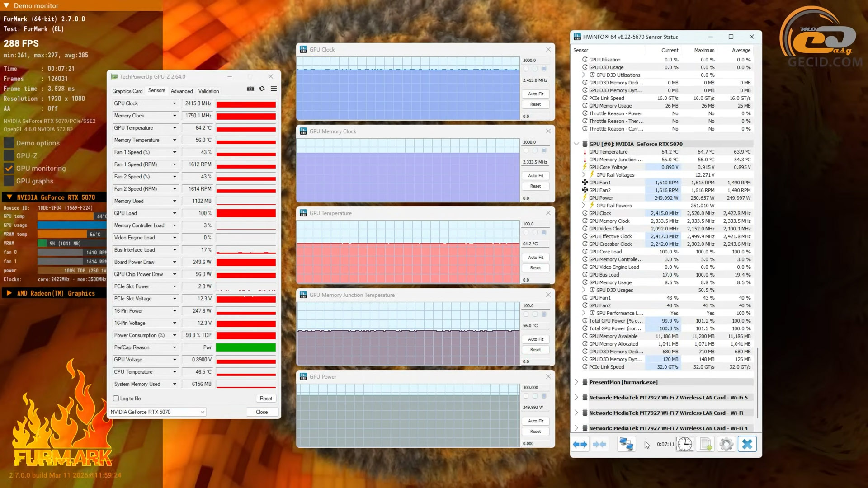Viewport: 868px width, 488px height.
Task: Click Auto Fit in GPU Temperature graph
Action: pyautogui.click(x=536, y=258)
